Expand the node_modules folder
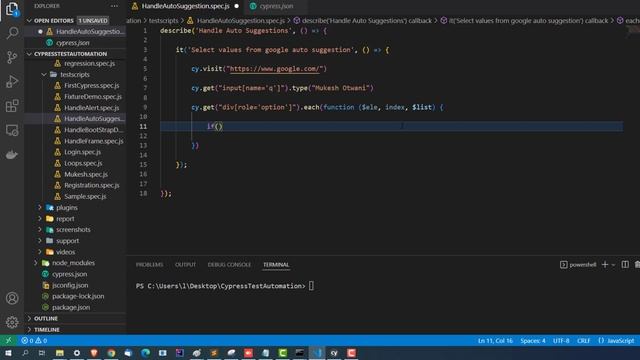 point(36,263)
